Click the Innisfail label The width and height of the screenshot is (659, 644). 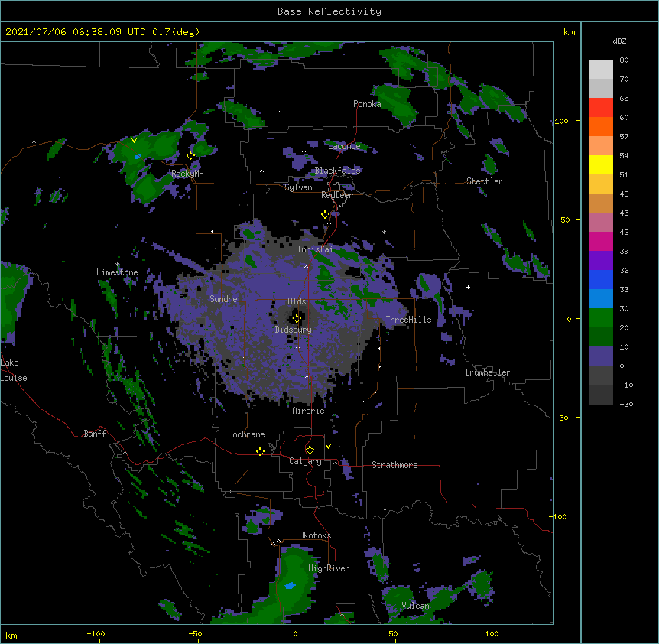click(x=317, y=249)
